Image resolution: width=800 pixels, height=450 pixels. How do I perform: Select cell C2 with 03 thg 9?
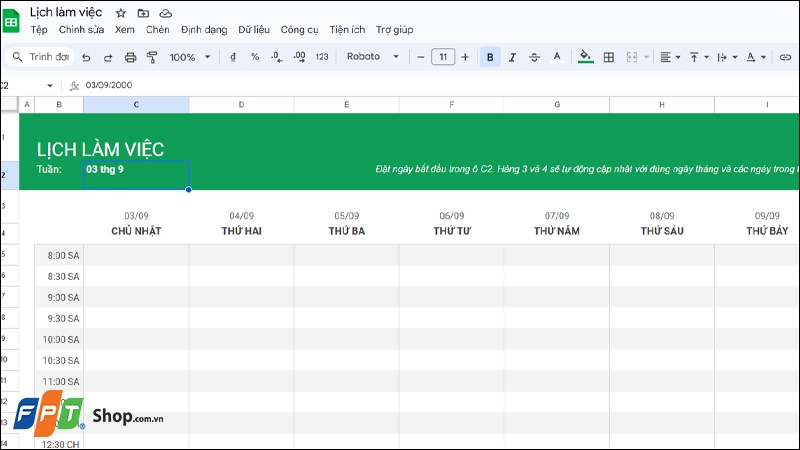coord(136,174)
